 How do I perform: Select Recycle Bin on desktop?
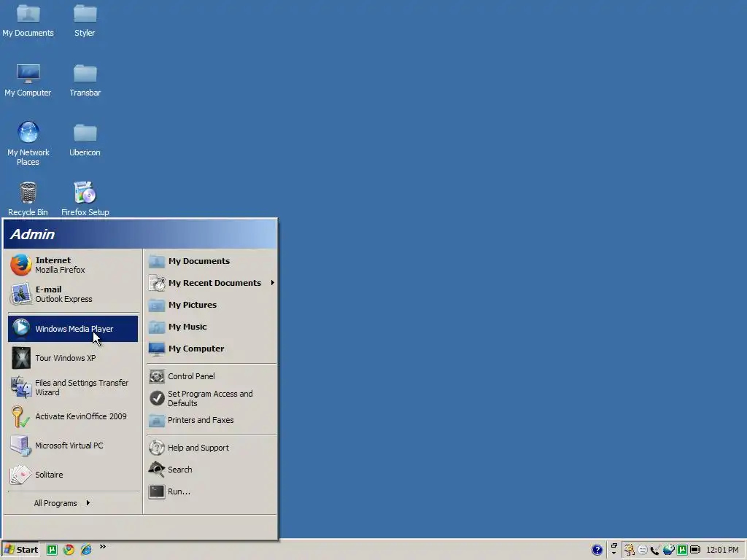tap(28, 199)
